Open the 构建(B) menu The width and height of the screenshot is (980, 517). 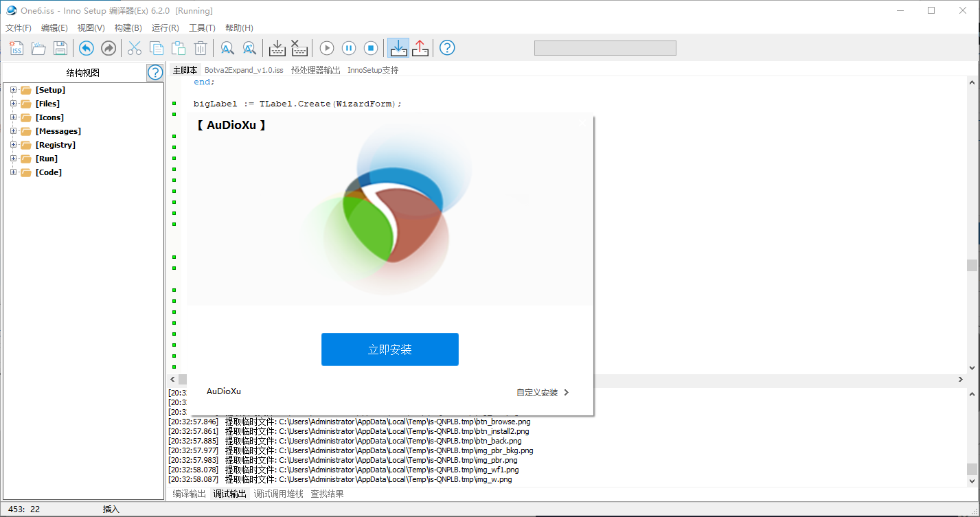[128, 28]
